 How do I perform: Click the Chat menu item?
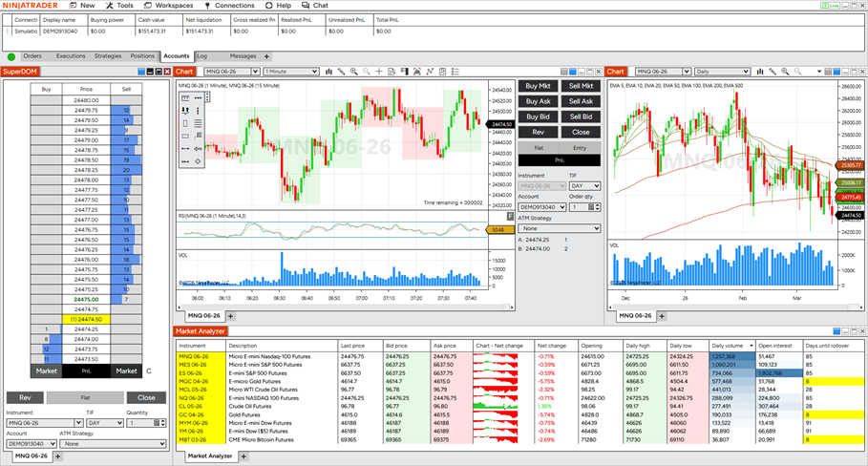(315, 5)
